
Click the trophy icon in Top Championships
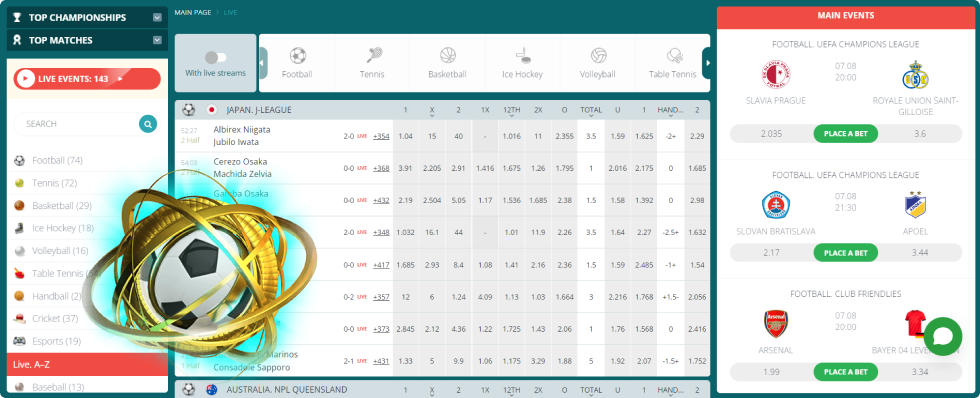(x=17, y=17)
